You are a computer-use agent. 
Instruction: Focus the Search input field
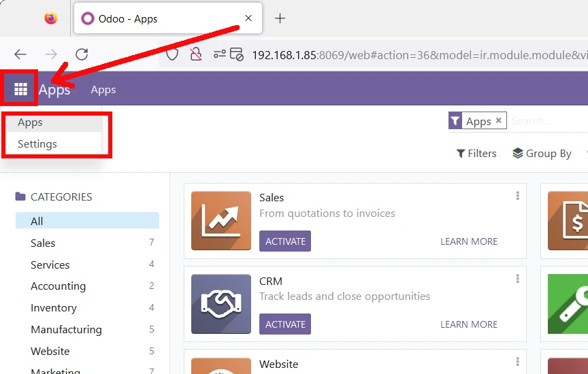click(549, 120)
